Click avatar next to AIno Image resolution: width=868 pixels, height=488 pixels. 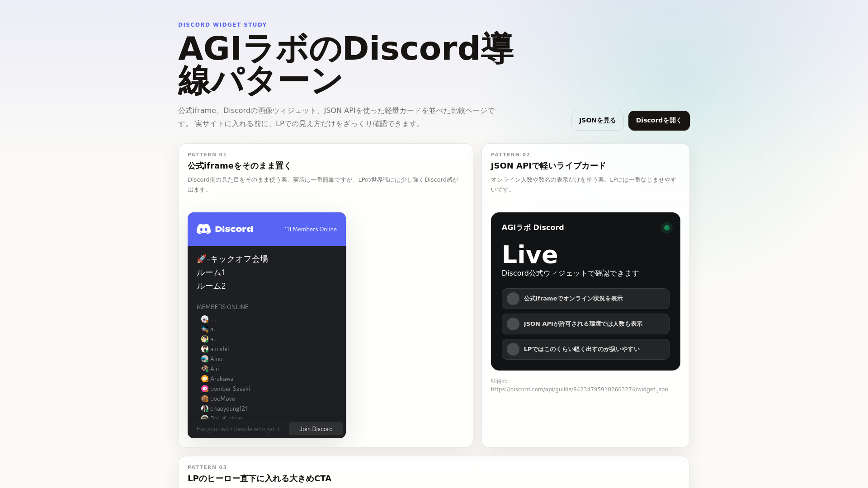205,359
